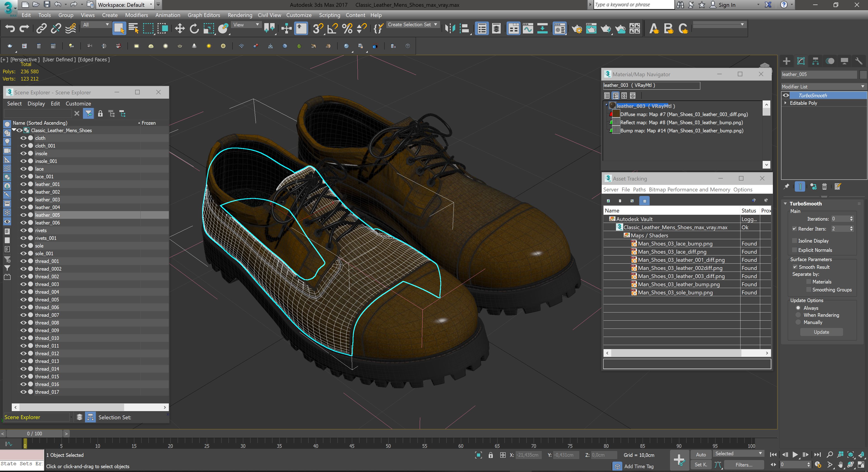Click the Scene Explorer filter funnel icon
This screenshot has width=868, height=472.
88,114
